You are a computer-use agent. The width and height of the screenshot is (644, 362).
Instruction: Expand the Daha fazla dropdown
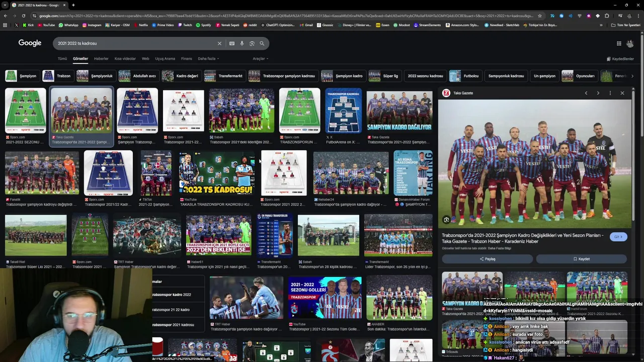[x=208, y=59]
